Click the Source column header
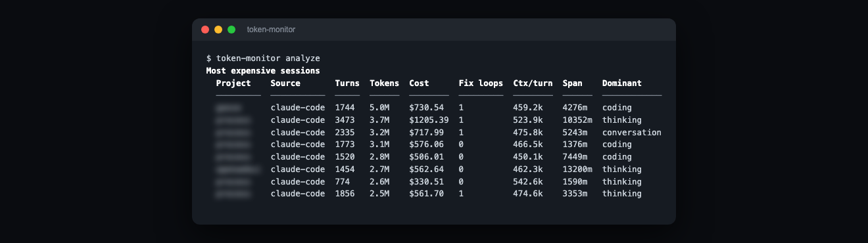 click(x=285, y=83)
